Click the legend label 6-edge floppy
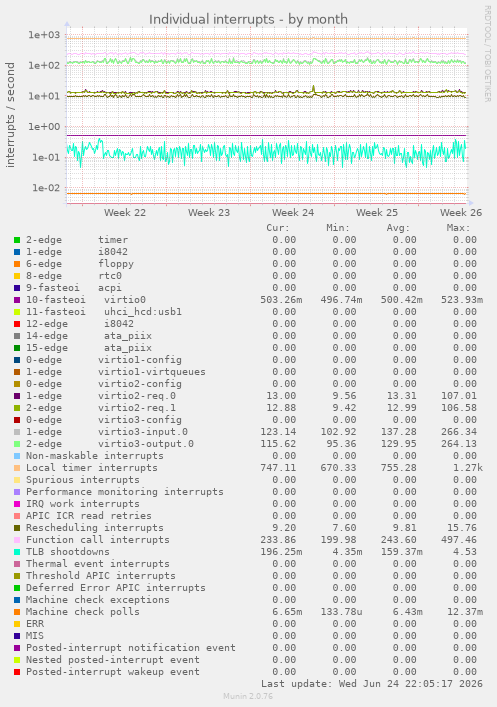This screenshot has height=707, width=497. (x=80, y=264)
